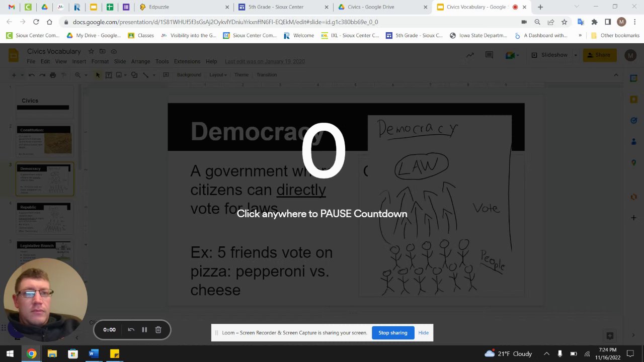This screenshot has height=362, width=644.
Task: Switch to the Edpuzzle browser tab
Action: tap(183, 7)
